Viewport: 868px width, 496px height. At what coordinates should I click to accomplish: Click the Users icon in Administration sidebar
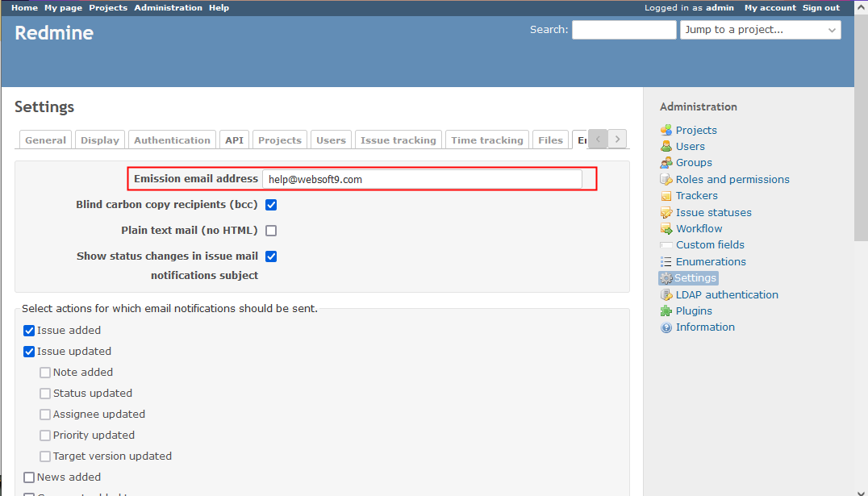click(666, 146)
